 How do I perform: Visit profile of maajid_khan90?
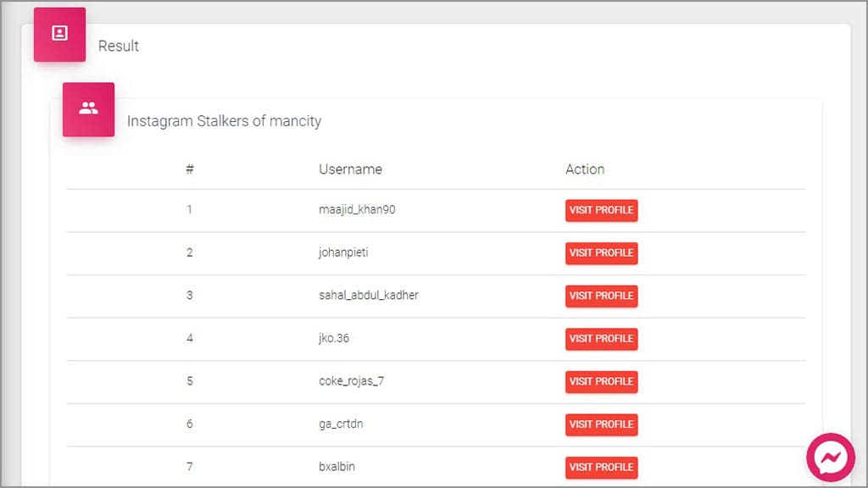tap(601, 210)
